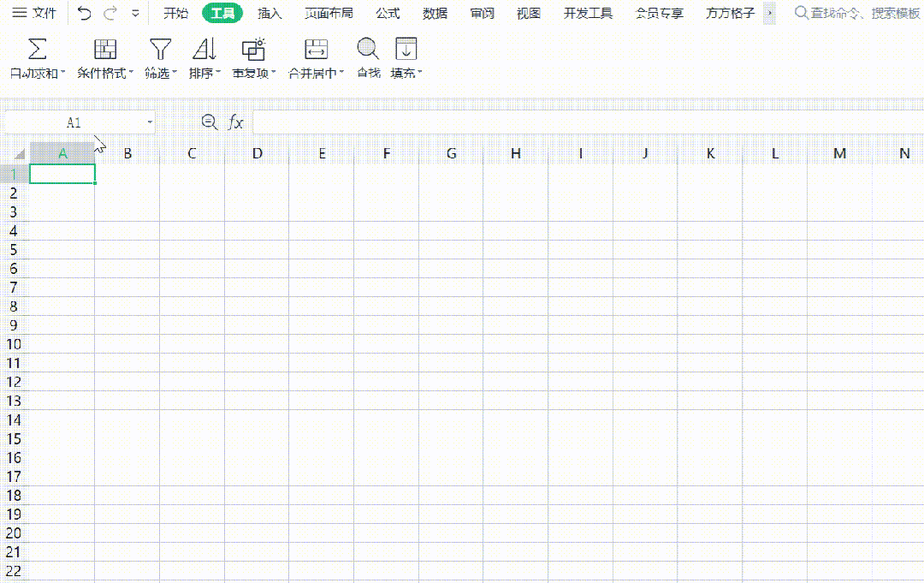Expand the 填充 dropdown arrow
Screen dimensions: 924x583
[x=420, y=73]
